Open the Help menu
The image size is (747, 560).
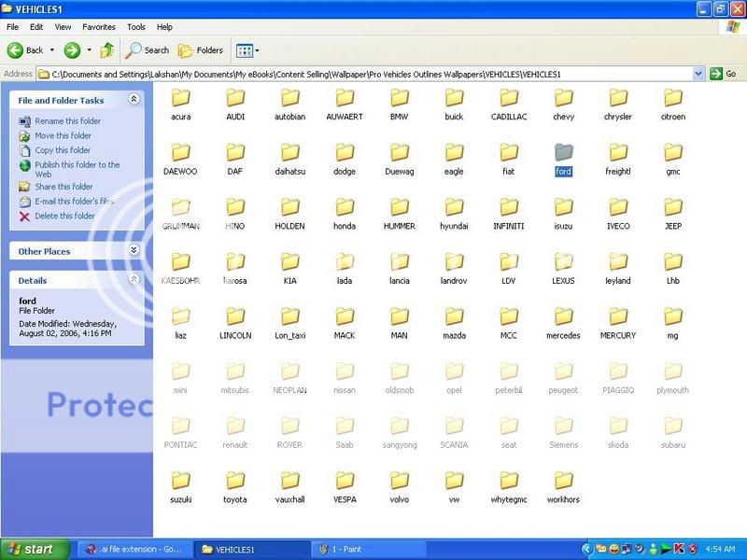(164, 27)
